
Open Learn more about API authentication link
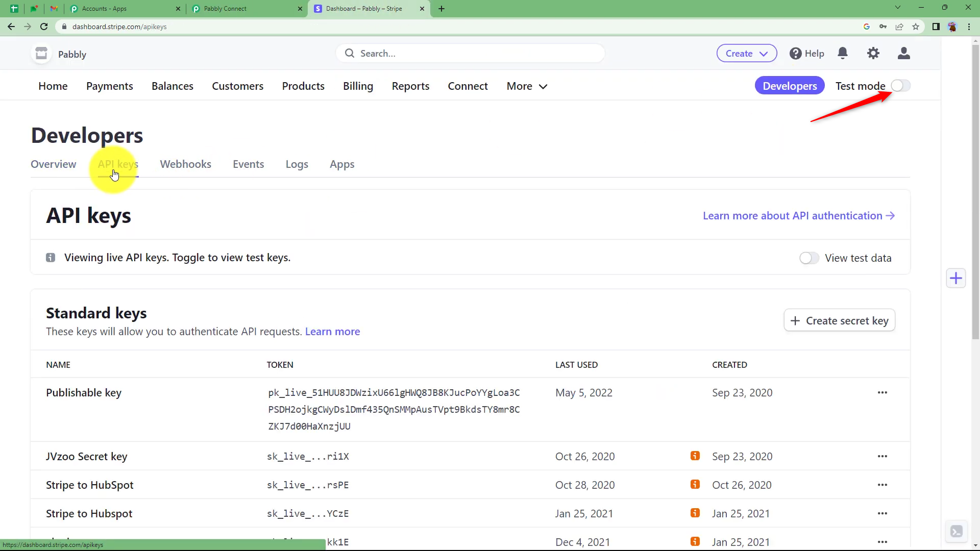click(x=799, y=216)
